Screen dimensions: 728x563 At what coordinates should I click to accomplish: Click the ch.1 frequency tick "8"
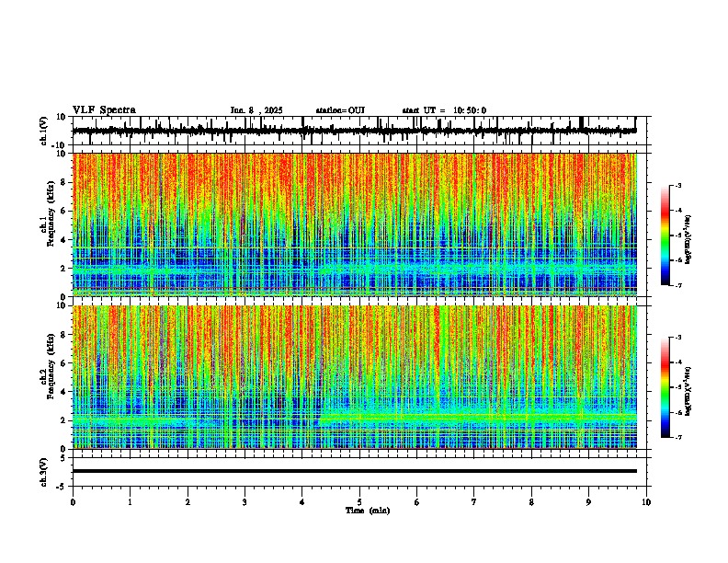pyautogui.click(x=64, y=182)
